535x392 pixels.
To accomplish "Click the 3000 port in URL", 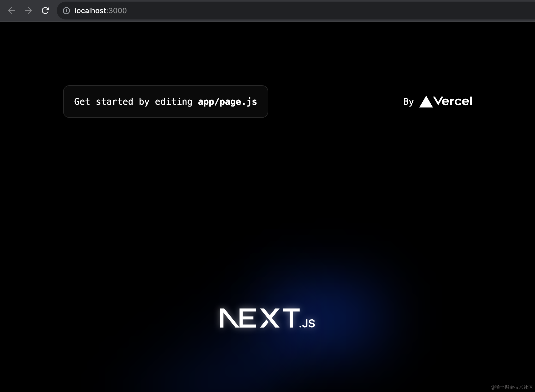I will (118, 11).
